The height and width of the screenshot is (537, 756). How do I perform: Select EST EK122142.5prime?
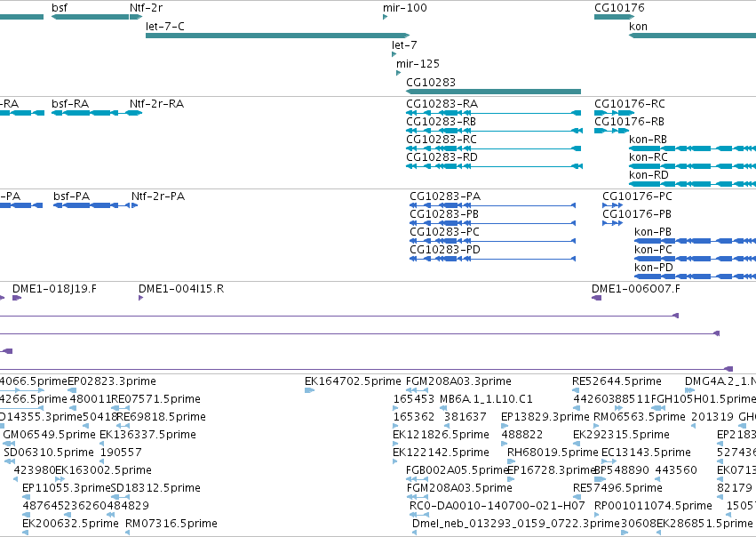click(442, 453)
